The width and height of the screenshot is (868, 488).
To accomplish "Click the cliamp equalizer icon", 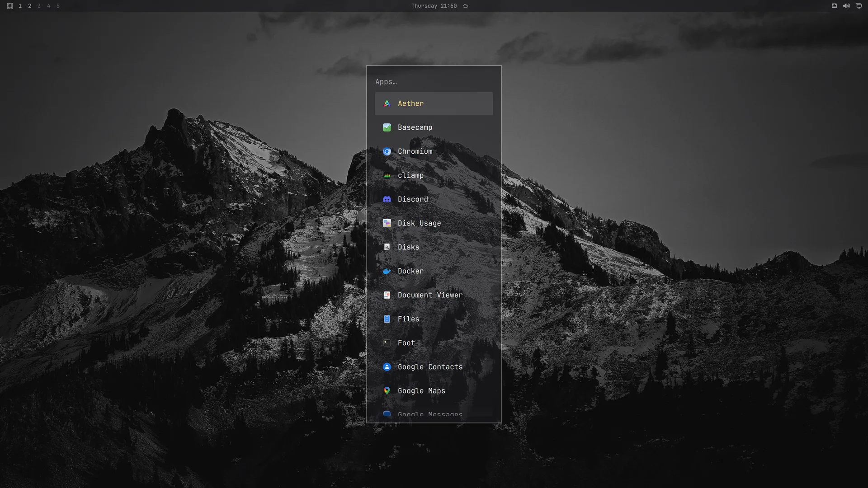I will [387, 175].
